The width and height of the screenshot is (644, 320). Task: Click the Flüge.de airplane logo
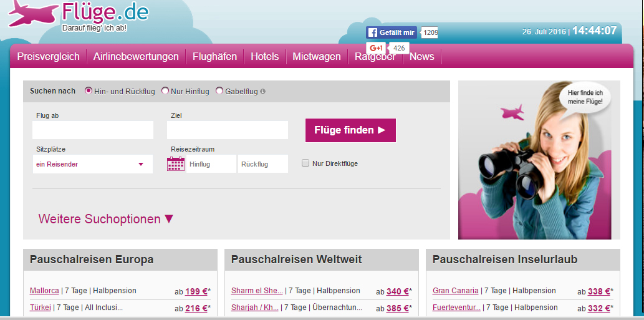pos(34,14)
